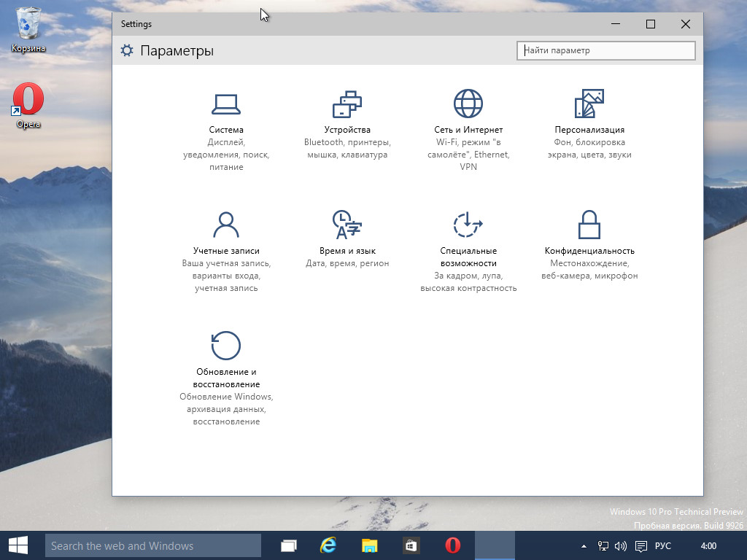The image size is (747, 560).
Task: Click the Обновление и восстановление label
Action: pyautogui.click(x=226, y=378)
